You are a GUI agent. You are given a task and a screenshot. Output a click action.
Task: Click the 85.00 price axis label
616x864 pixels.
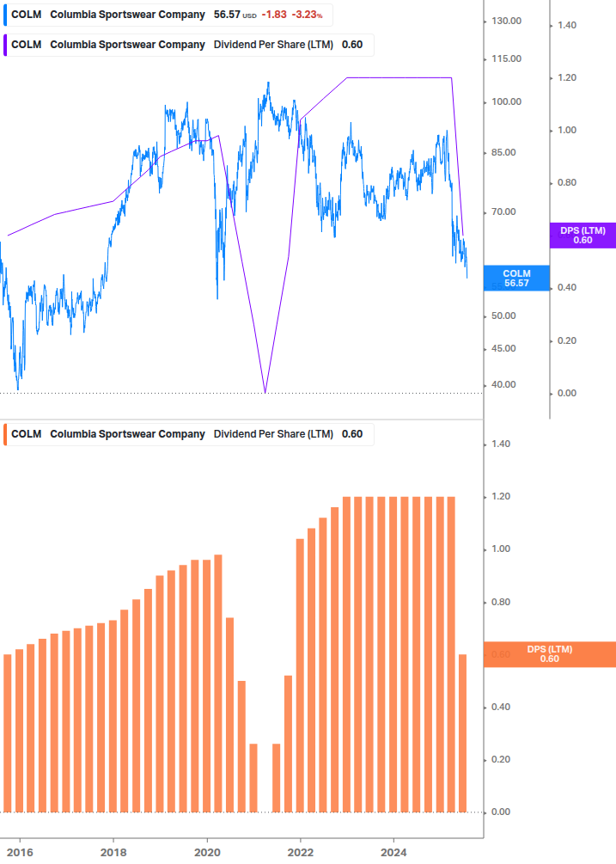coord(503,152)
